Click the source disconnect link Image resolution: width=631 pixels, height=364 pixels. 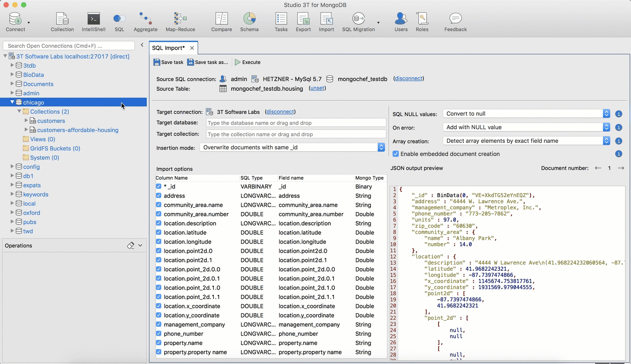click(409, 78)
